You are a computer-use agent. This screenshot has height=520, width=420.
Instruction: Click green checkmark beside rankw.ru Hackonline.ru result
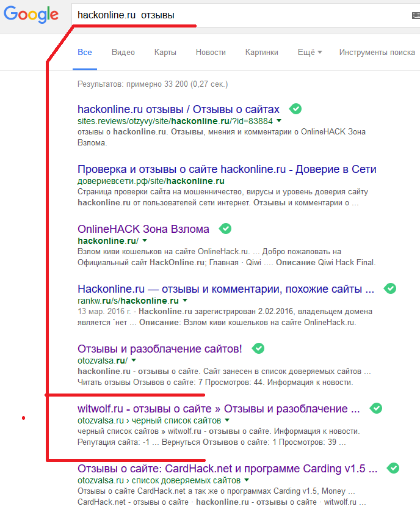[x=390, y=288]
